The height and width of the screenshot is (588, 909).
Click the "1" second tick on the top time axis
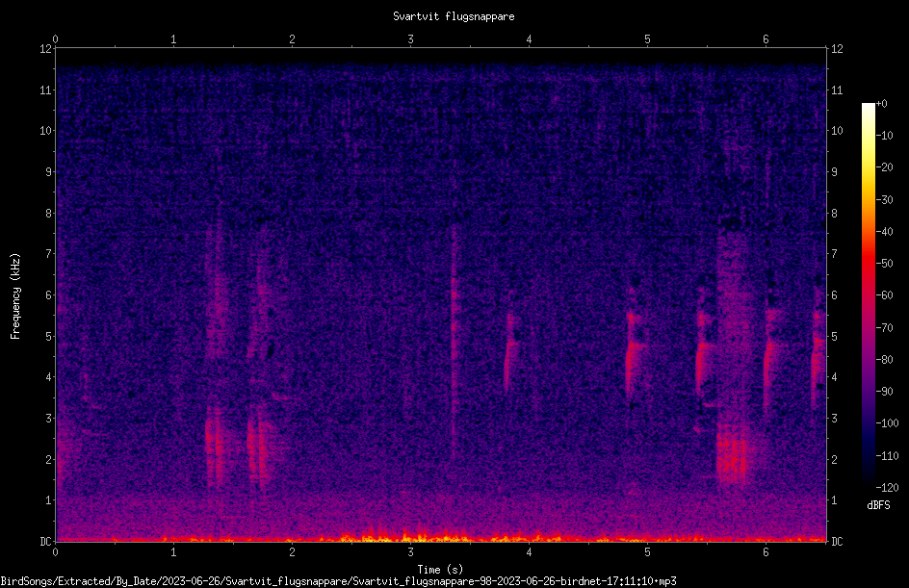[173, 39]
